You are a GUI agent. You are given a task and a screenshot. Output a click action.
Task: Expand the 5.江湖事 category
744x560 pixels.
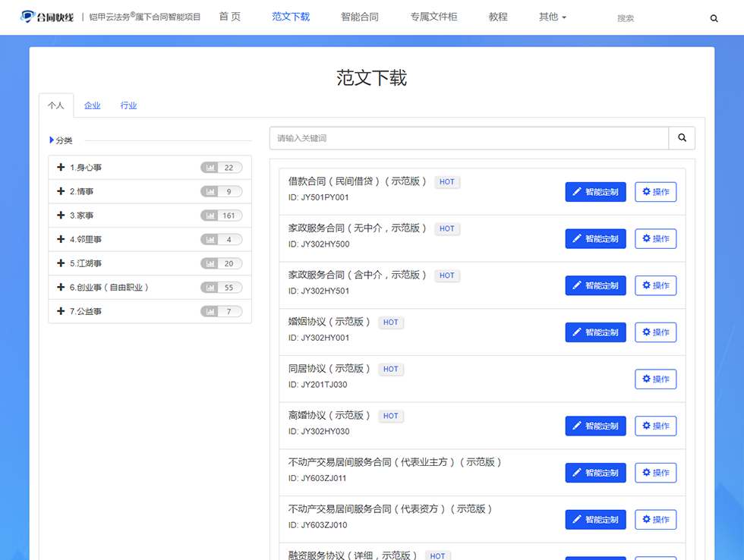tap(61, 263)
